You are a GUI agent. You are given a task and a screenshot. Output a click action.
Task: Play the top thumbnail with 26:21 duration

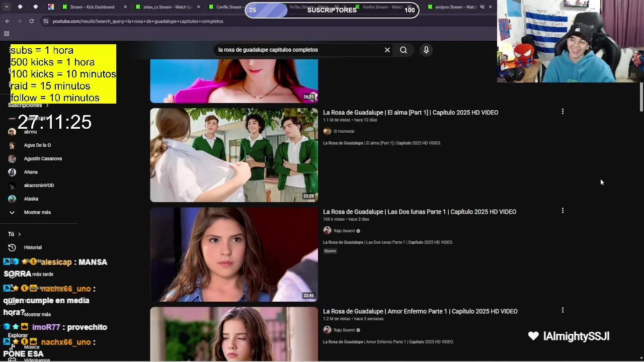click(x=234, y=81)
